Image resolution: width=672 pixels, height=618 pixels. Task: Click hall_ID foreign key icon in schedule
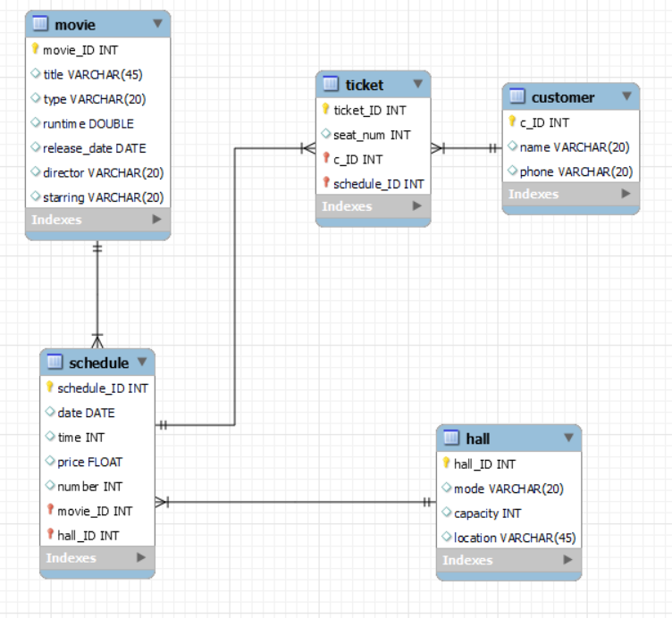(50, 534)
